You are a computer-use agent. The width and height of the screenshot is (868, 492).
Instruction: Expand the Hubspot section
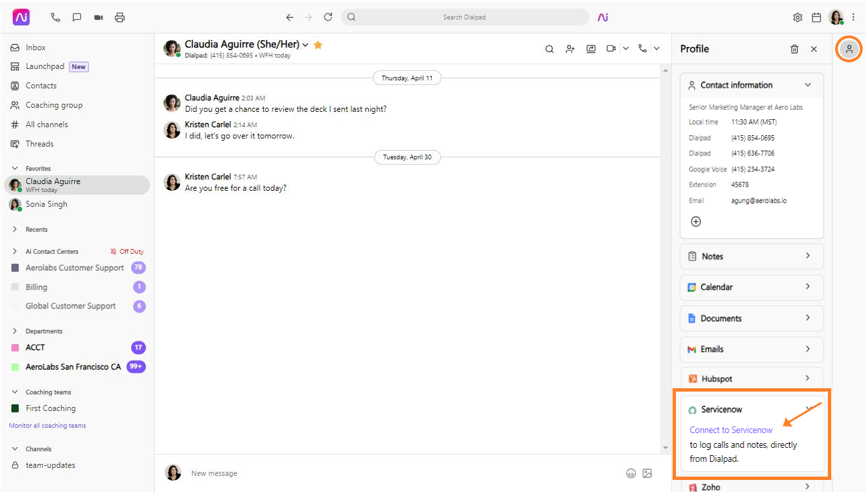(752, 379)
